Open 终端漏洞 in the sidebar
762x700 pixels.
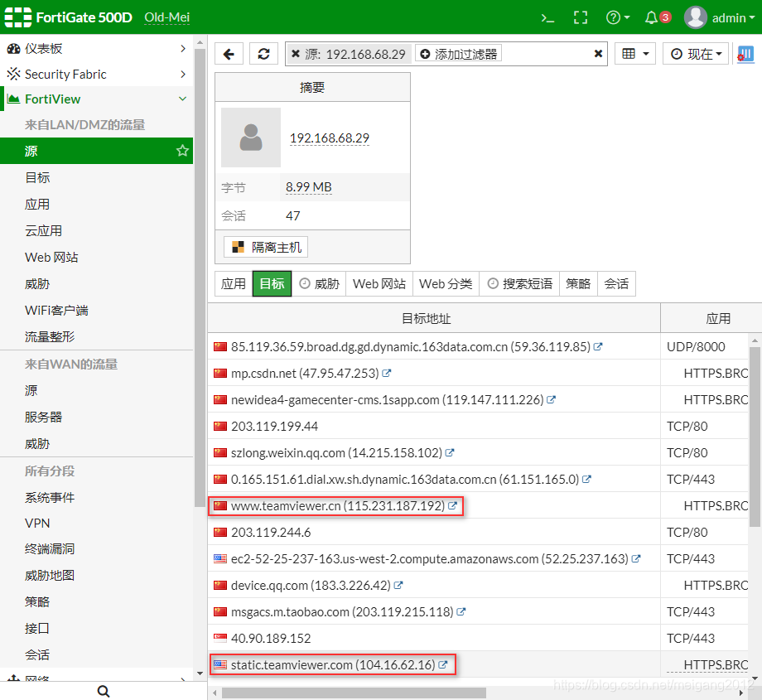point(50,549)
